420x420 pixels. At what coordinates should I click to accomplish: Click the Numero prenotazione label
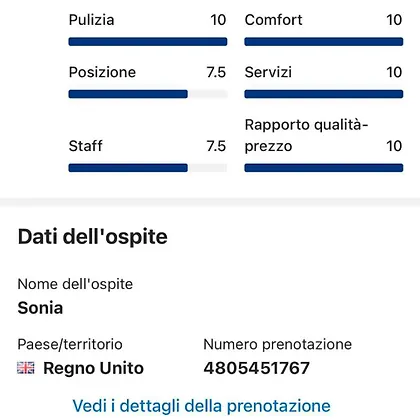[278, 344]
